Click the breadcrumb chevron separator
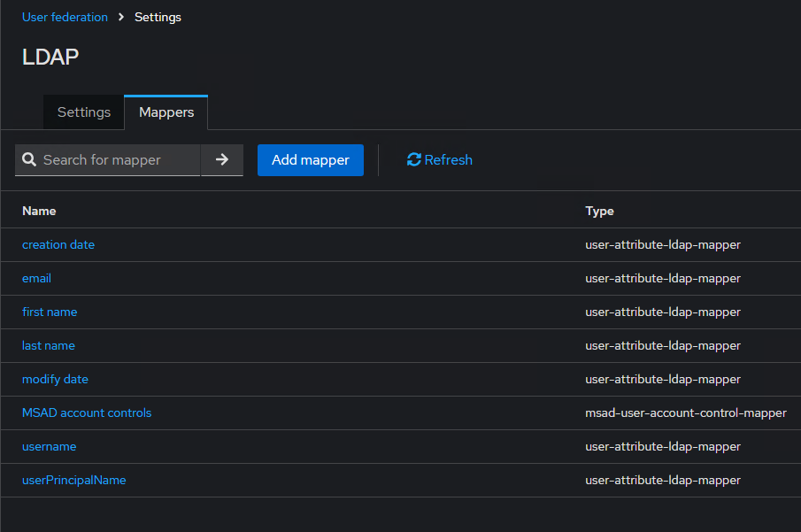 121,17
